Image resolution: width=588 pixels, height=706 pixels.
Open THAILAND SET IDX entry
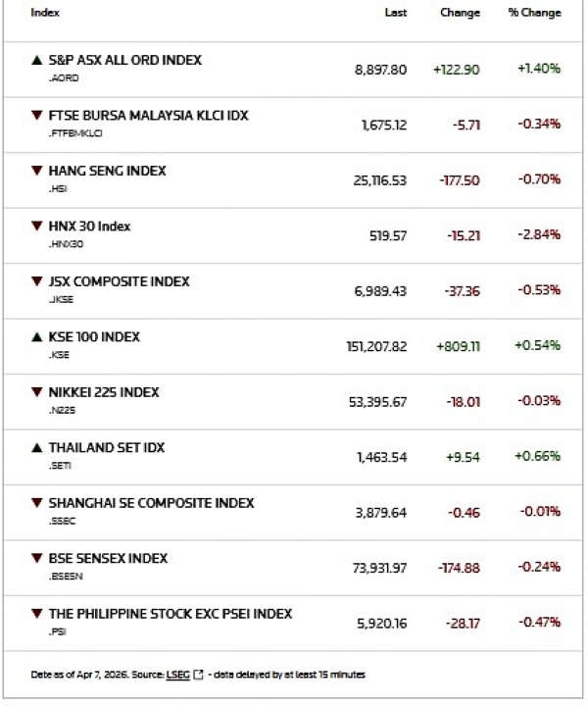(106, 448)
